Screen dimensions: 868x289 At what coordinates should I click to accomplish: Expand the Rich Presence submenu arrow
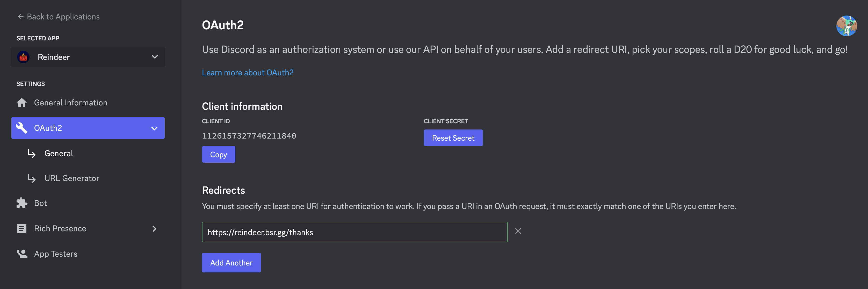(154, 228)
